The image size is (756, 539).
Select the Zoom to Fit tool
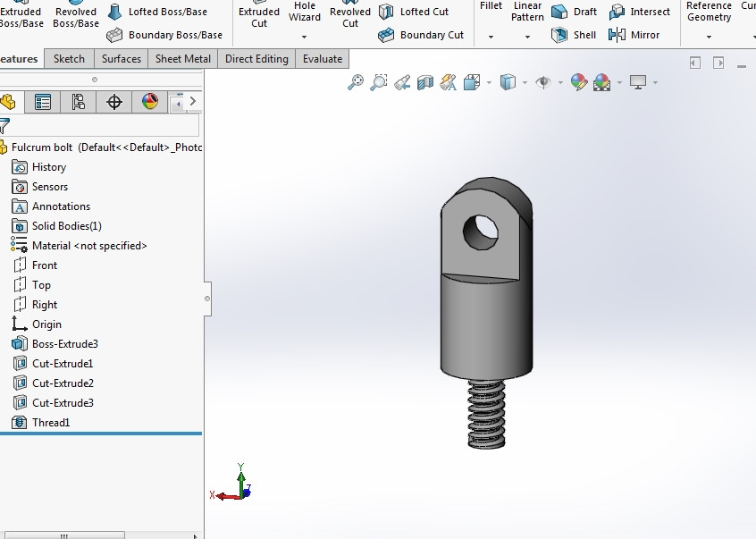[355, 82]
